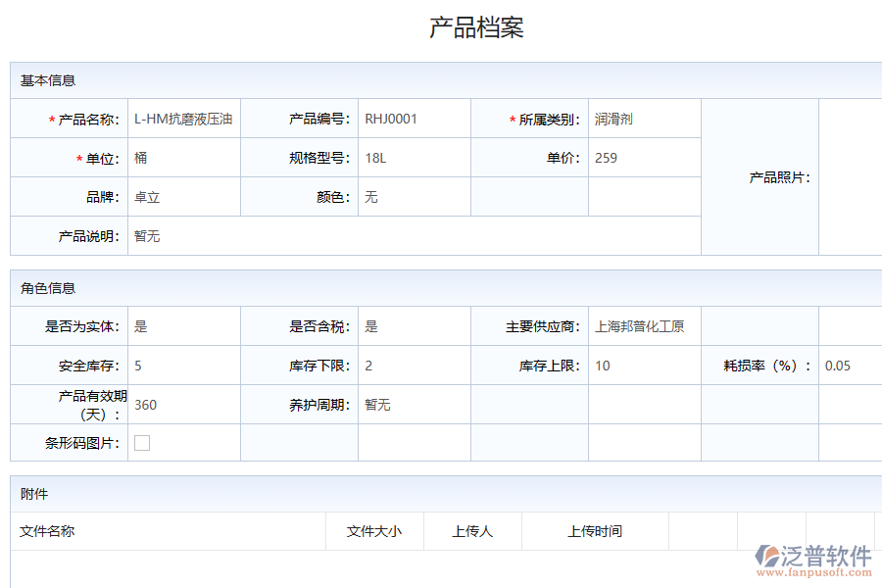Viewport: 882px width, 588px height.
Task: Open the 主要供应商 selector 上海邦普化工原
Action: (x=643, y=326)
